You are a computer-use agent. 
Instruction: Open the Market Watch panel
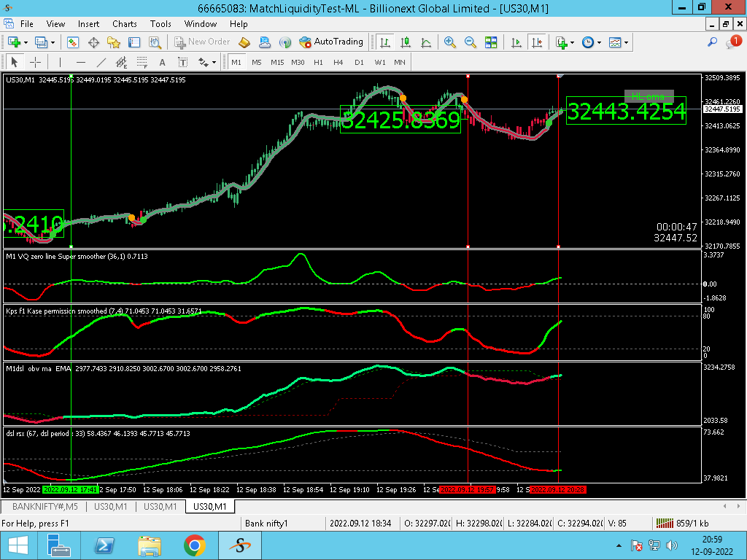(x=73, y=42)
